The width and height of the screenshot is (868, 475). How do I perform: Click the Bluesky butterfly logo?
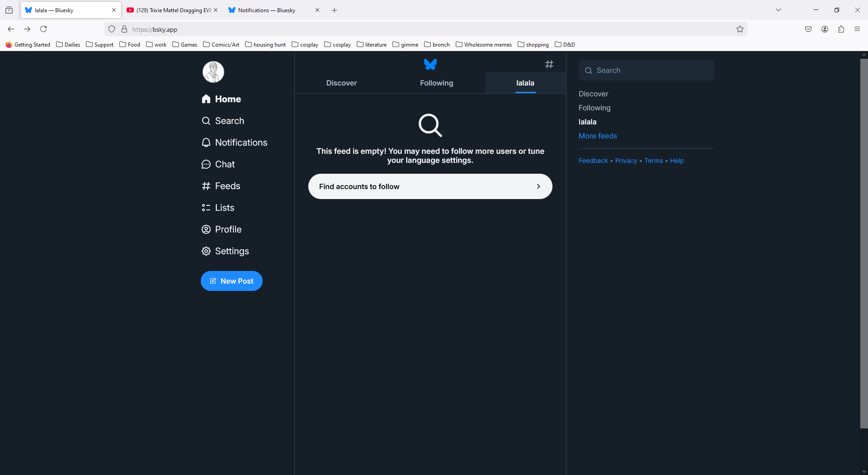click(x=430, y=64)
